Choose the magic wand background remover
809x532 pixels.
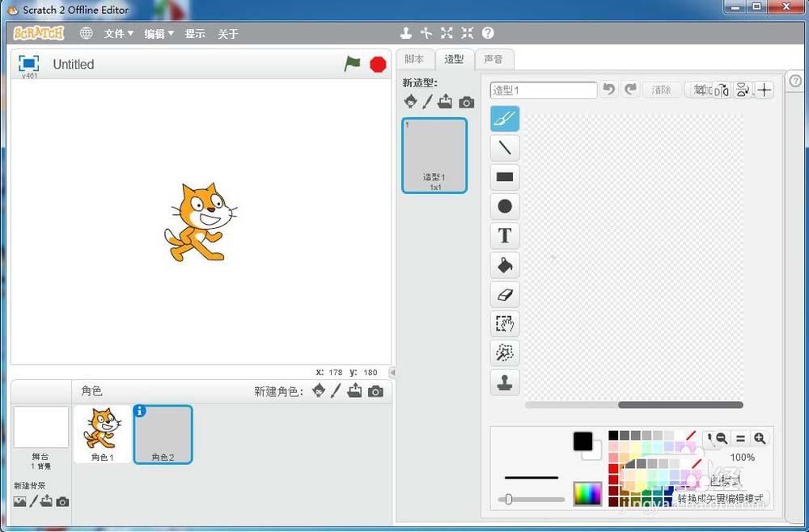(x=505, y=353)
